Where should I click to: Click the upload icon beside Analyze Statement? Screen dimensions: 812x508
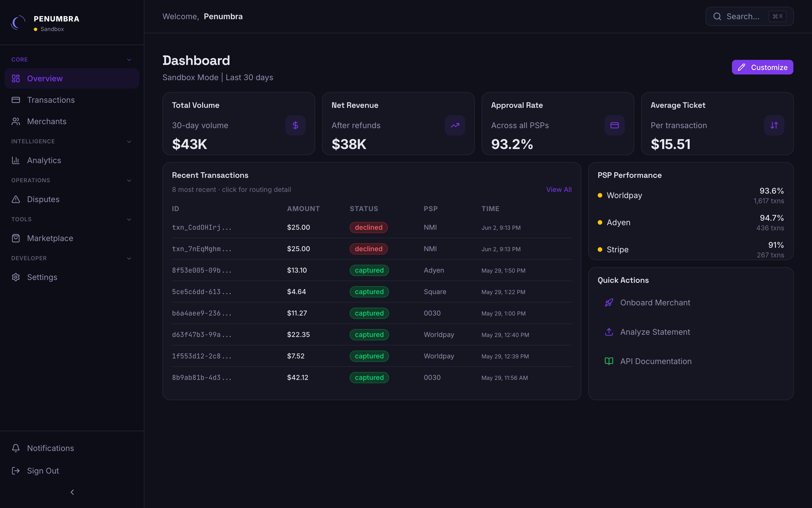[609, 332]
